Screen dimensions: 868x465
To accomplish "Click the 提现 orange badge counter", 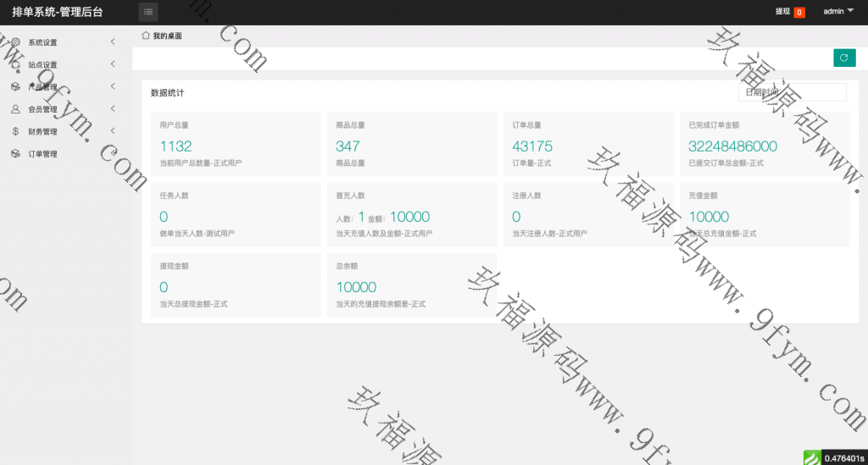I will tap(799, 13).
